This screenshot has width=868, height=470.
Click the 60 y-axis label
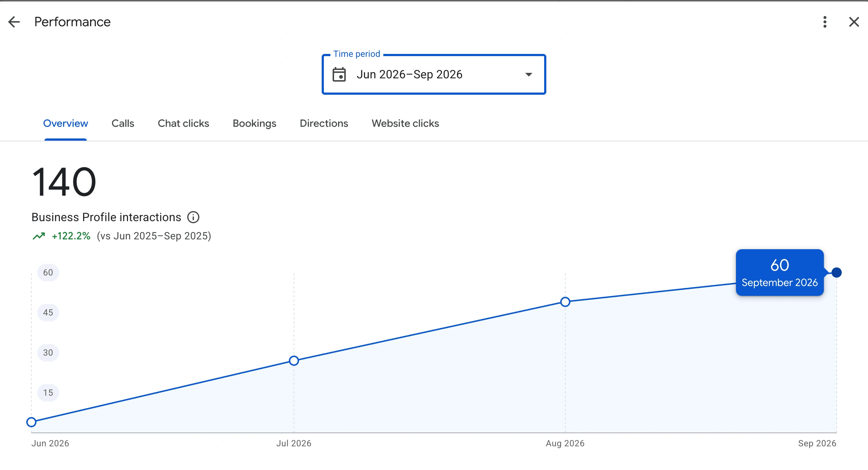[48, 273]
